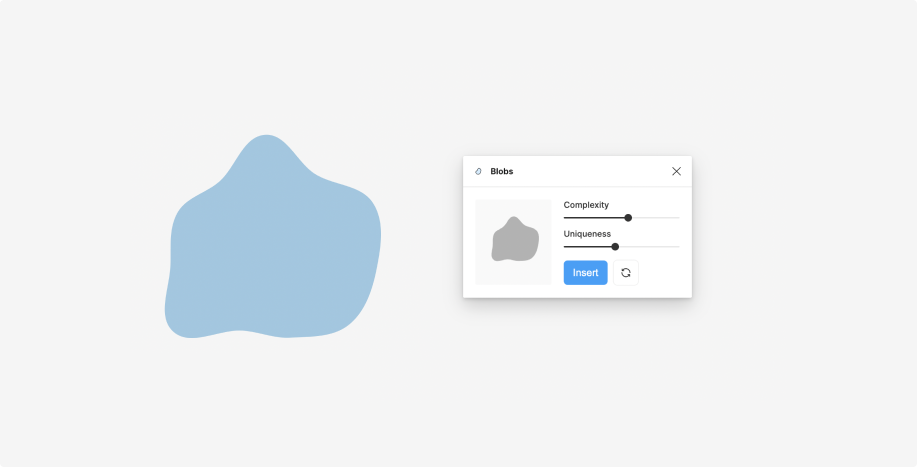Click the dark filled part of Complexity track

[x=594, y=218]
